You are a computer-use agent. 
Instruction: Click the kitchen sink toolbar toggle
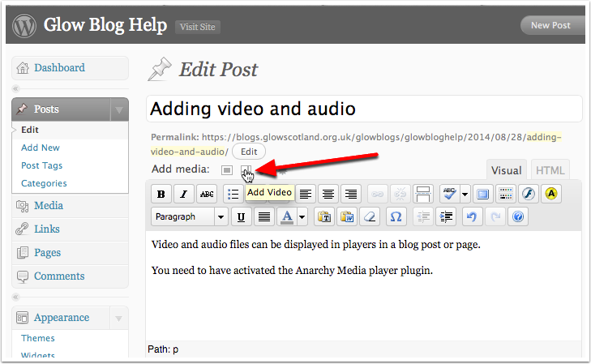tap(505, 194)
